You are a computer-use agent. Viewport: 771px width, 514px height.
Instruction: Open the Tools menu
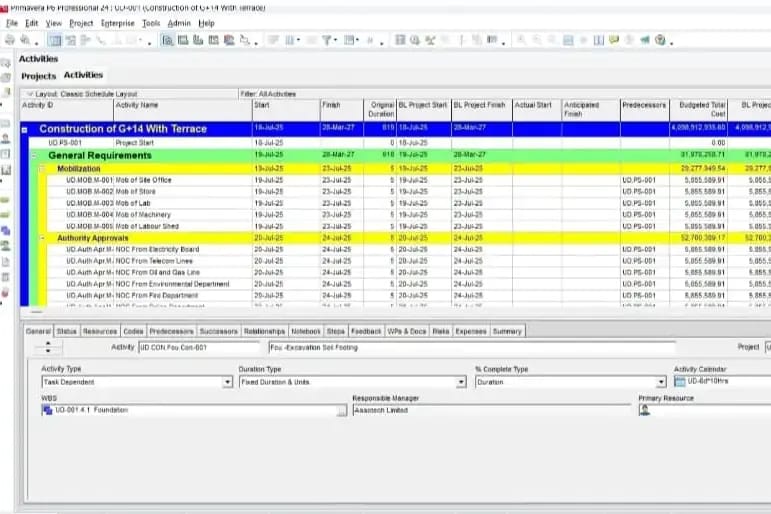point(151,23)
